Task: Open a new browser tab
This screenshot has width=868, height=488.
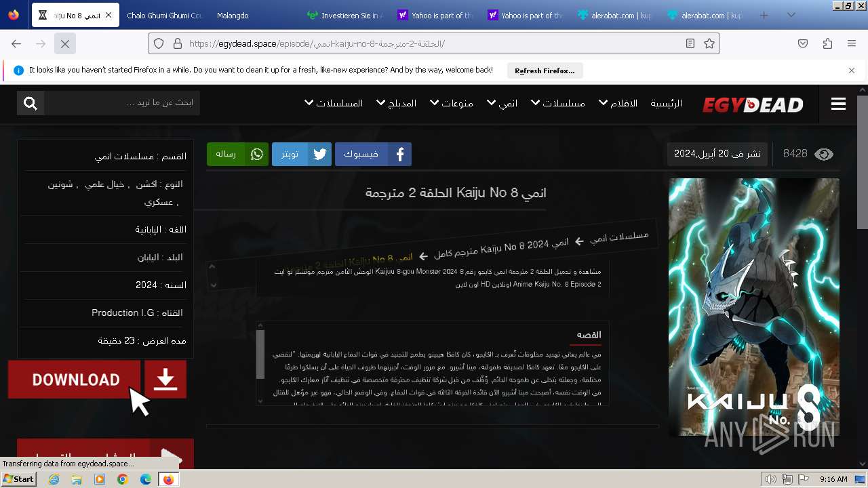Action: [x=765, y=15]
